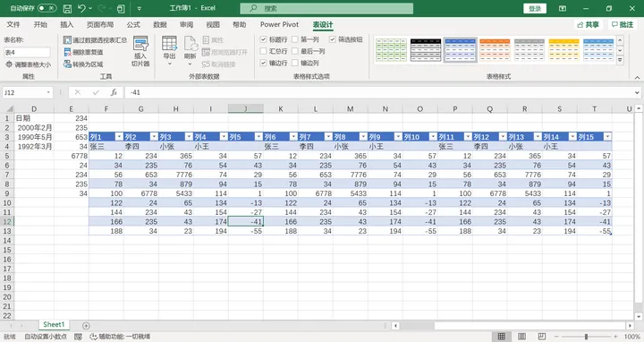
Task: Switch to Page Layout view icon
Action: pyautogui.click(x=521, y=337)
